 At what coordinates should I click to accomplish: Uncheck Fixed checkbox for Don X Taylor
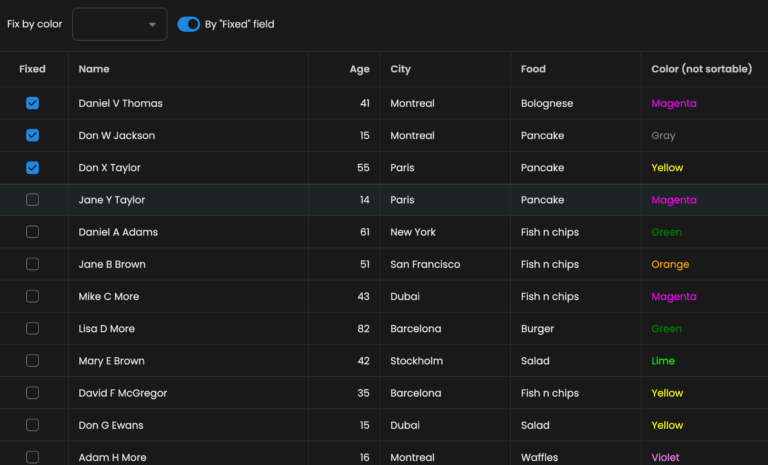(33, 167)
